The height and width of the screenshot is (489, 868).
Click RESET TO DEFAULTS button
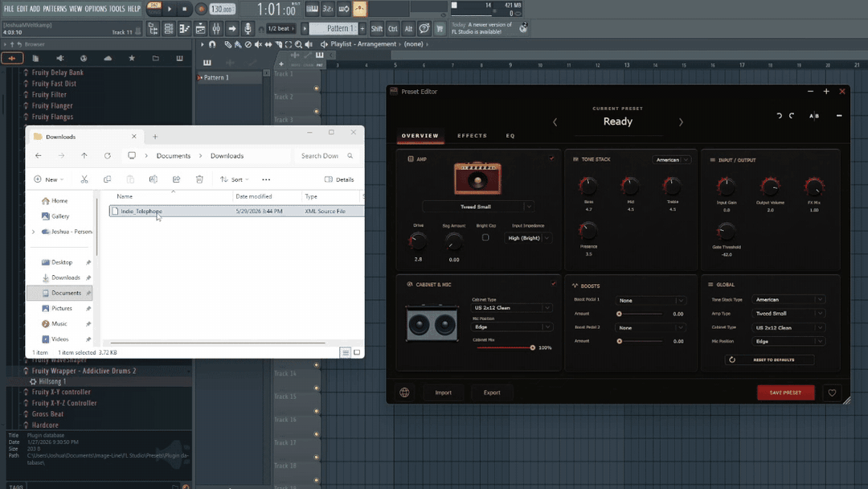click(769, 360)
